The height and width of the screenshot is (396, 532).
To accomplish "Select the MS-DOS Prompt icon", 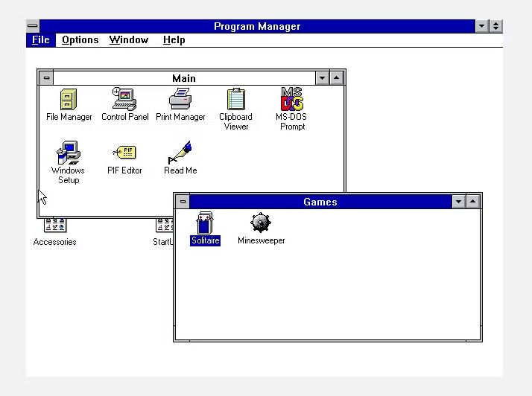I will pyautogui.click(x=292, y=99).
